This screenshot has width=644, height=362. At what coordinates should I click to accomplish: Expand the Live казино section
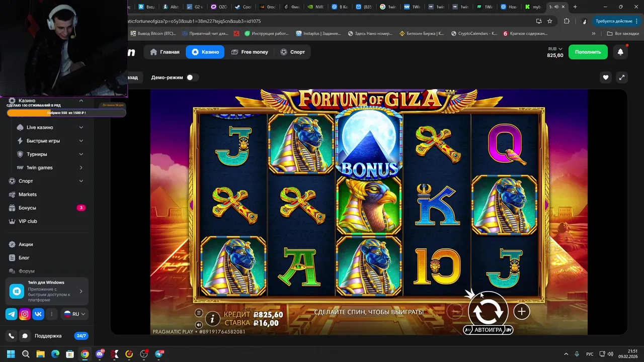click(x=81, y=127)
